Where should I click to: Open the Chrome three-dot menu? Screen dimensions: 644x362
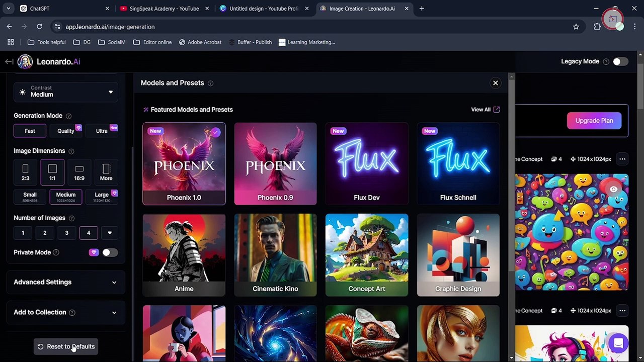pos(635,27)
